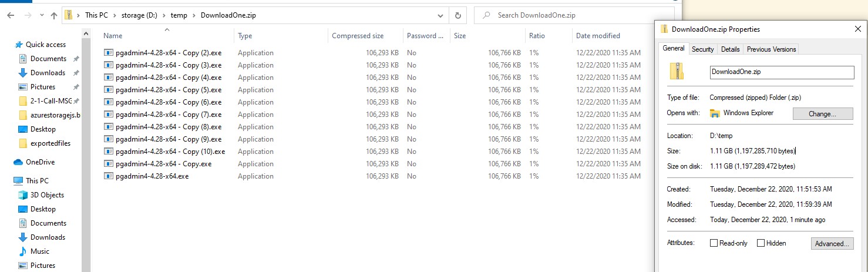Select file icon of Copy (3).exe
868x272 pixels.
coord(108,65)
